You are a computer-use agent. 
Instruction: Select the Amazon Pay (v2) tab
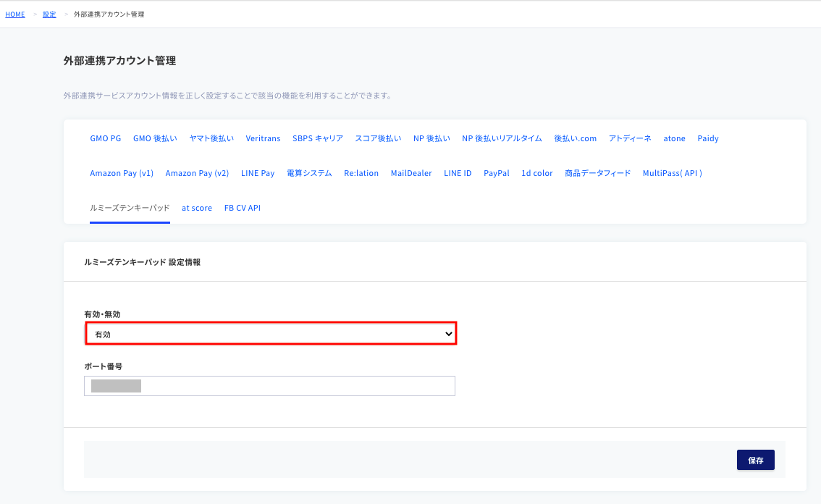(197, 173)
